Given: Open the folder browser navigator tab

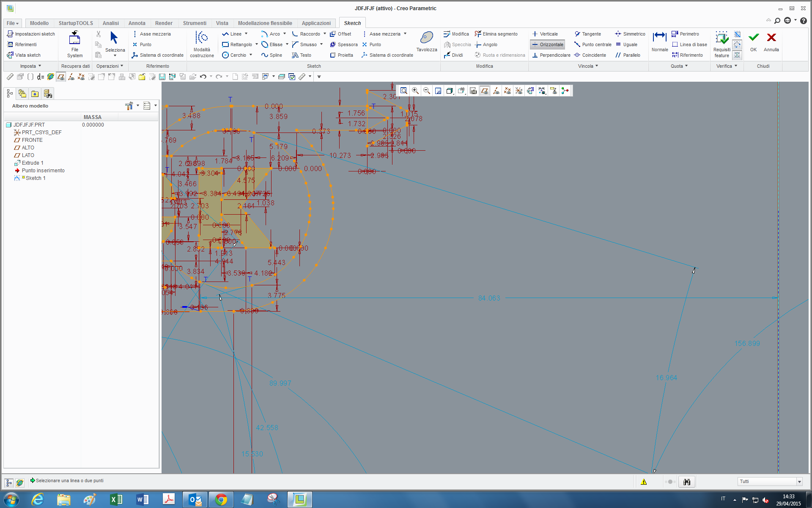Looking at the screenshot, I should 22,94.
